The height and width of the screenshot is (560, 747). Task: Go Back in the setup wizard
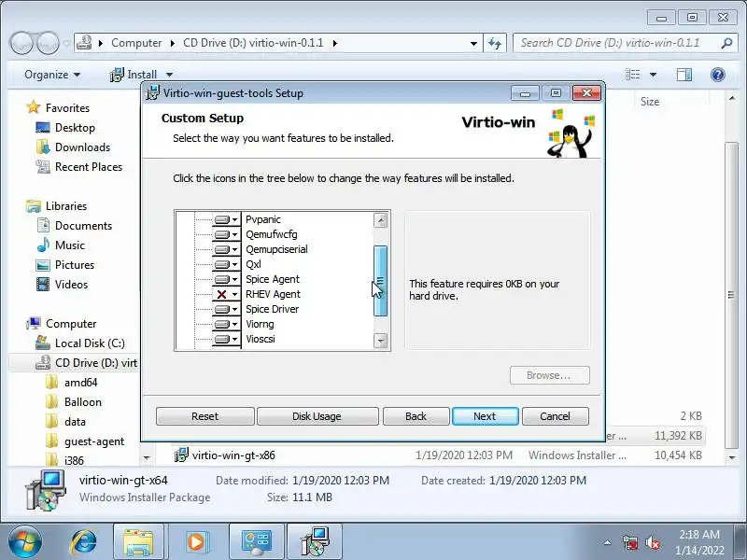[x=416, y=416]
